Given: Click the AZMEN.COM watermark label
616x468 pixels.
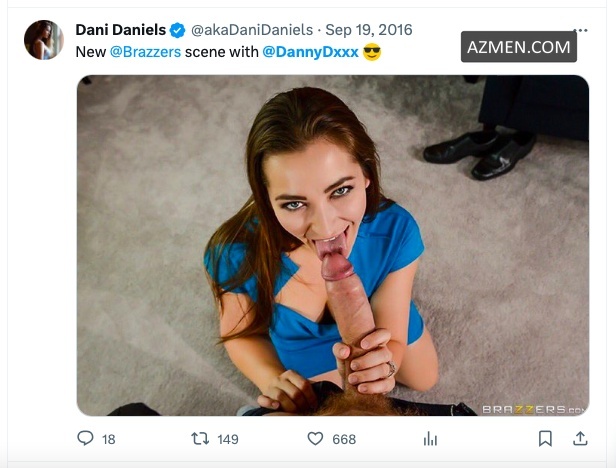Looking at the screenshot, I should pyautogui.click(x=518, y=47).
